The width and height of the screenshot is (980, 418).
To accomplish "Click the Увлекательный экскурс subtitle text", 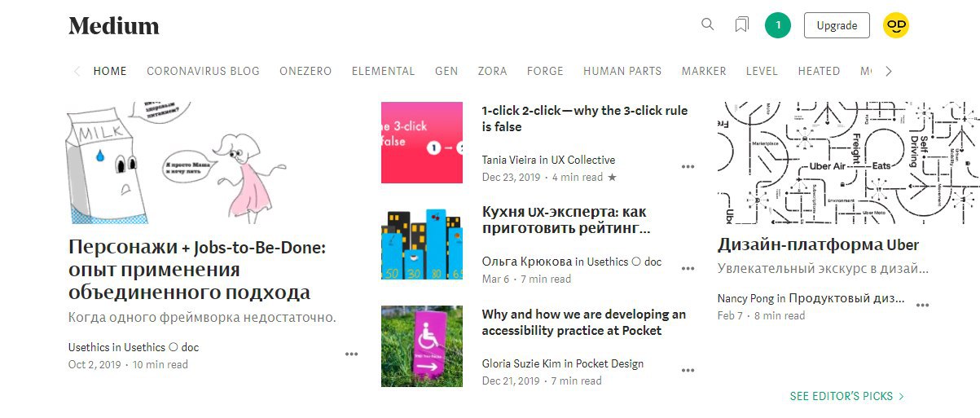I will tap(823, 268).
